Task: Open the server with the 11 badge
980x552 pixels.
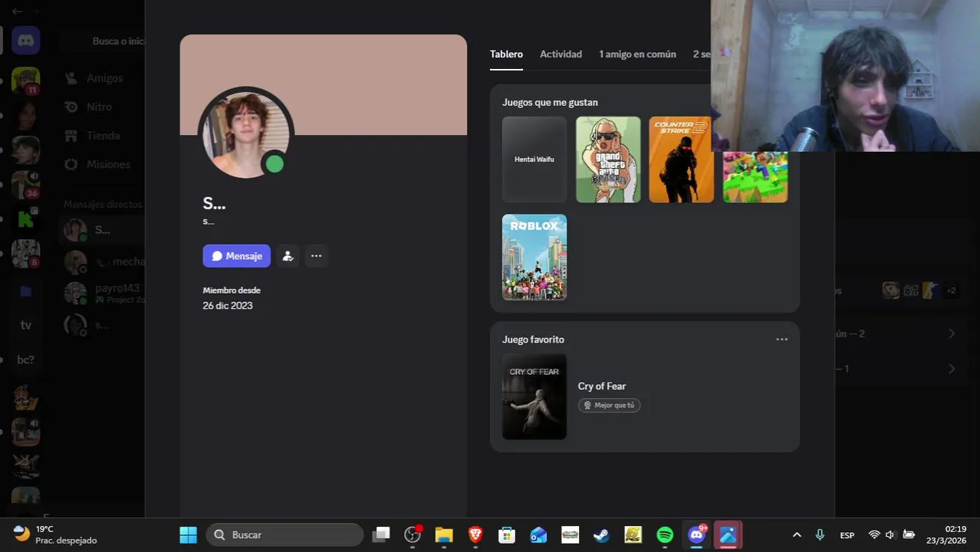Action: pyautogui.click(x=26, y=80)
